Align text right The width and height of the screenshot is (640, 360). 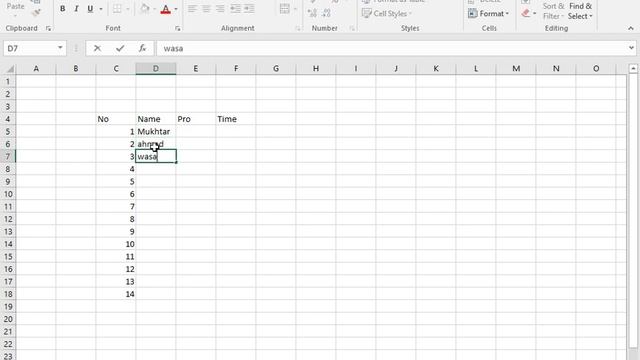pyautogui.click(x=220, y=9)
